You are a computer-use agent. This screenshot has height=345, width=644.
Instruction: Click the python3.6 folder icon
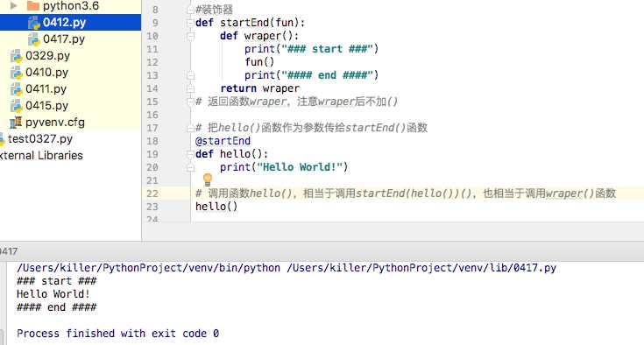click(33, 6)
